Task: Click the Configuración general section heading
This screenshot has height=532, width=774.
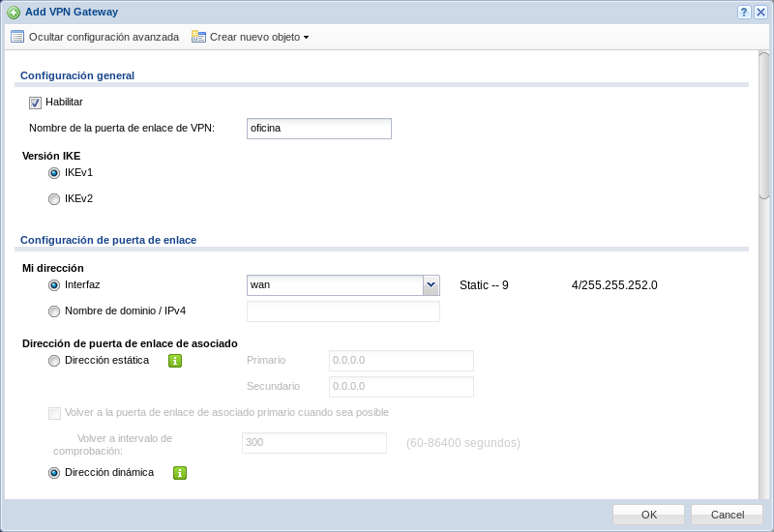Action: pyautogui.click(x=77, y=75)
